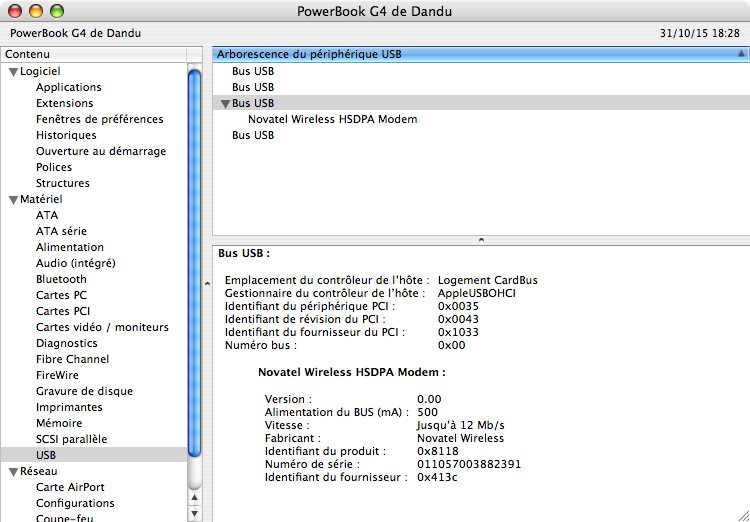This screenshot has height=522, width=750.
Task: Click the 0x0035 PCI device value
Action: click(458, 306)
